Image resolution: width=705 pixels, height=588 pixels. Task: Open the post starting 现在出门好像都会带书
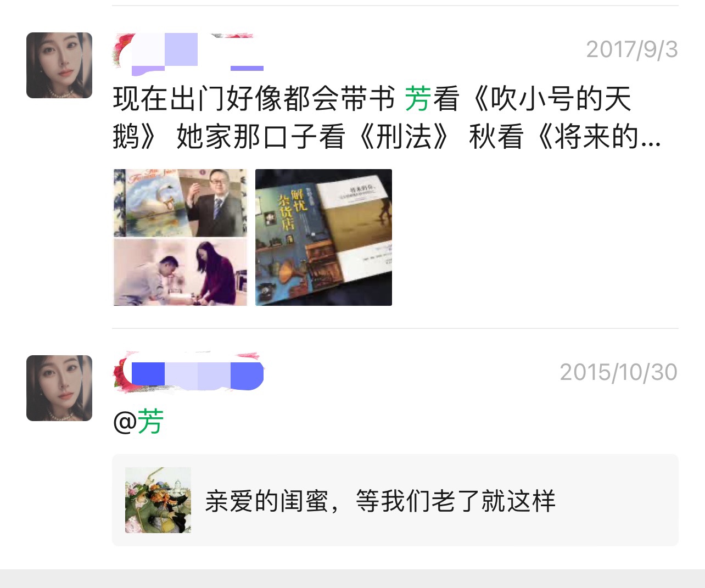pyautogui.click(x=387, y=117)
